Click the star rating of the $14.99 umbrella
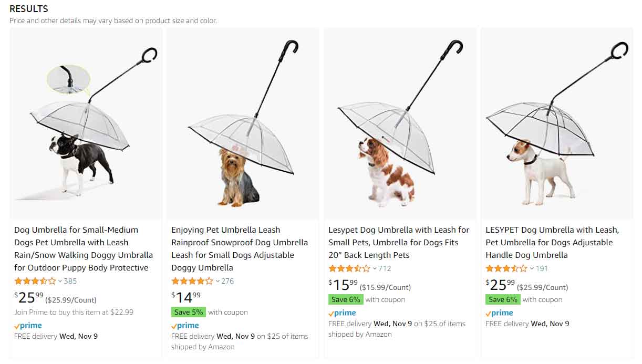This screenshot has height=364, width=642. point(192,281)
